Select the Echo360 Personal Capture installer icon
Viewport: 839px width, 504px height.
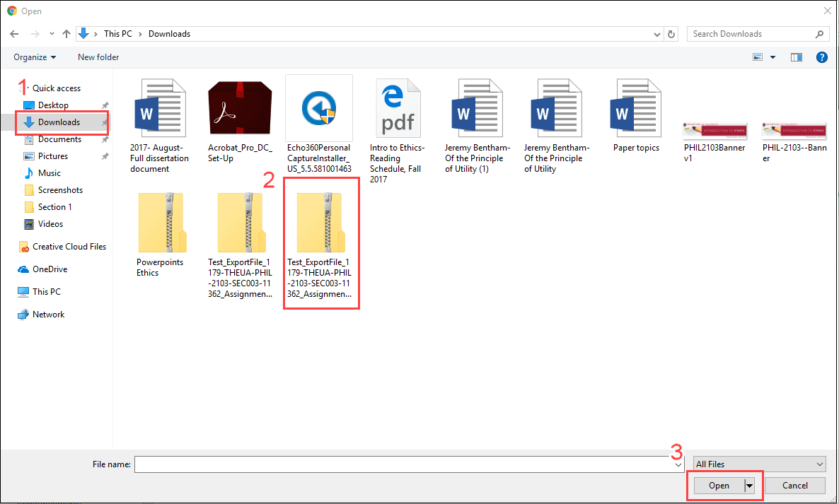pyautogui.click(x=319, y=107)
